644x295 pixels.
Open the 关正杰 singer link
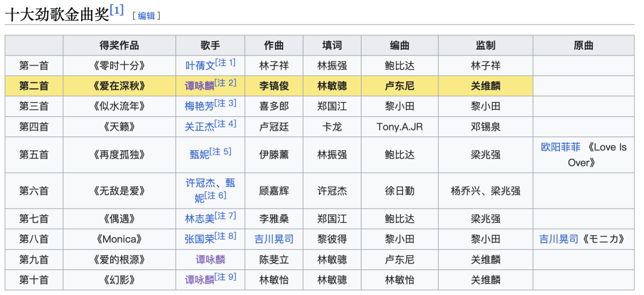(200, 127)
